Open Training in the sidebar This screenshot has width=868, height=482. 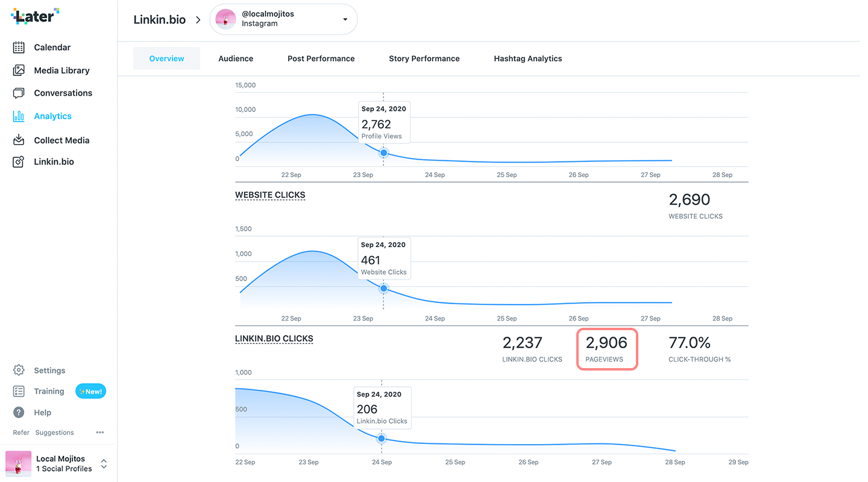pos(49,391)
